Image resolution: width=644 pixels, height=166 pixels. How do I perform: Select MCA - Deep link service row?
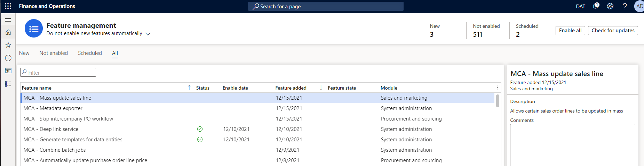[257, 129]
